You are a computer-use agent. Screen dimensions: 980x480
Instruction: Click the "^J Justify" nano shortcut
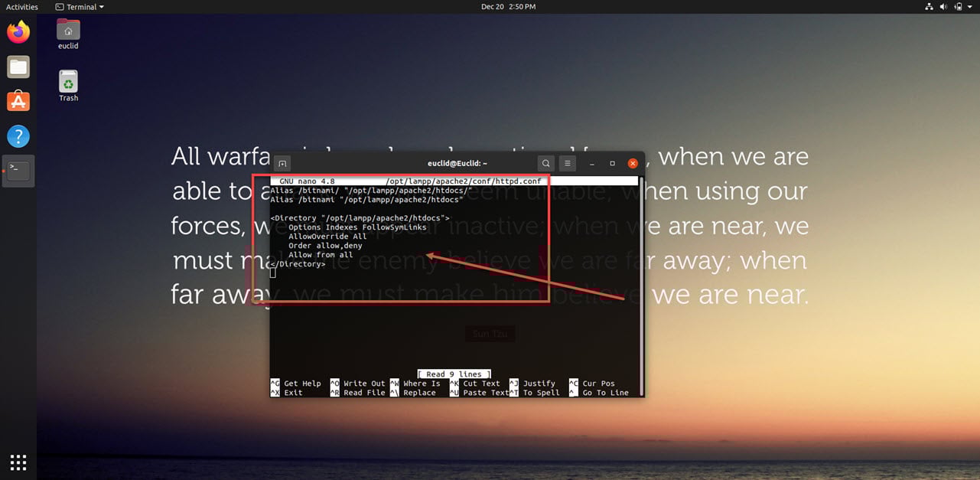point(532,384)
